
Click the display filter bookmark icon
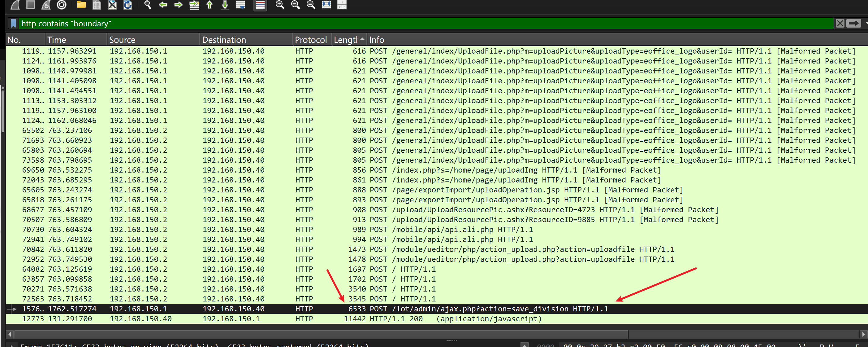click(13, 23)
